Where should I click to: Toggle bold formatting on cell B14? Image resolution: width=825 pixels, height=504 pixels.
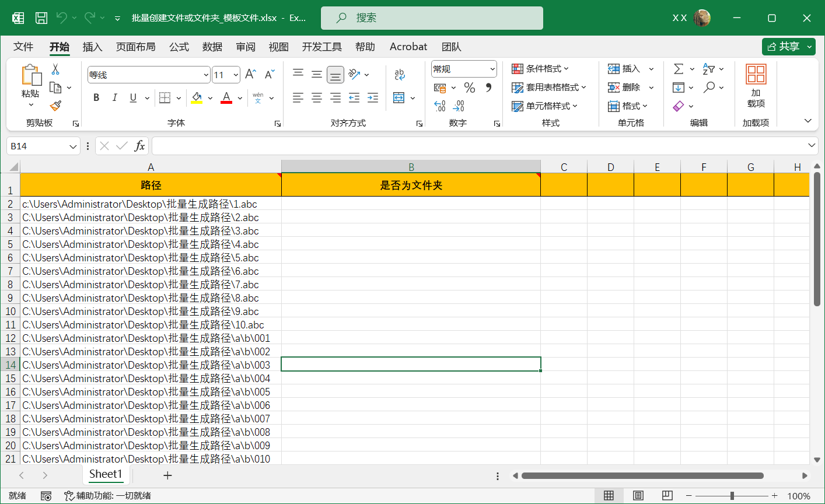(x=96, y=97)
